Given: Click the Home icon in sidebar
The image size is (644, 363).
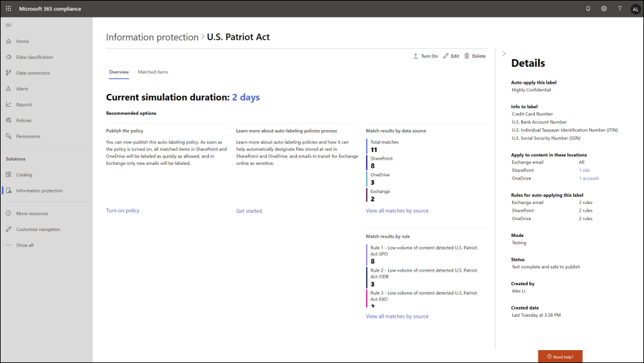Looking at the screenshot, I should coord(8,41).
